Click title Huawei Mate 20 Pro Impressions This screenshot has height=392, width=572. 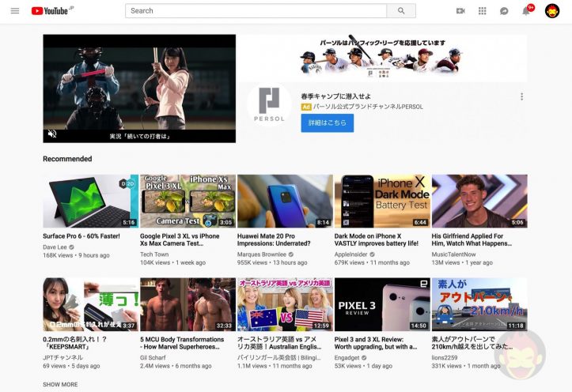274,239
